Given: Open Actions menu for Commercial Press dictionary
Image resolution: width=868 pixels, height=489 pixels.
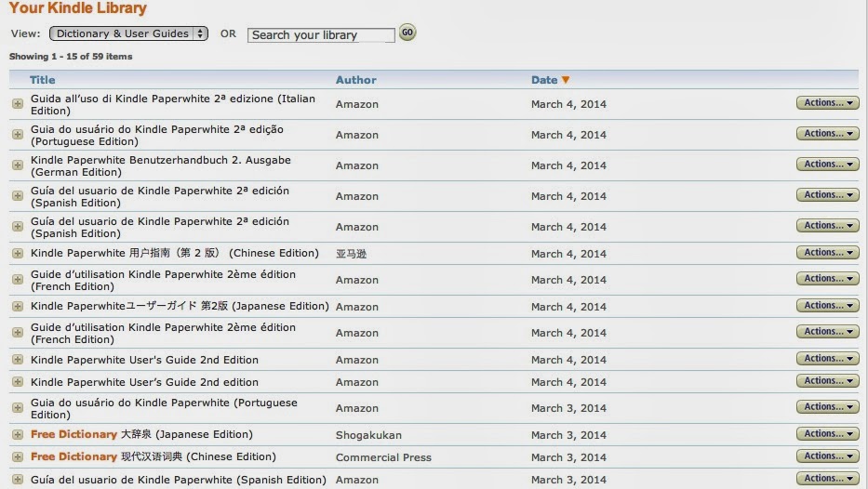Looking at the screenshot, I should pyautogui.click(x=828, y=456).
